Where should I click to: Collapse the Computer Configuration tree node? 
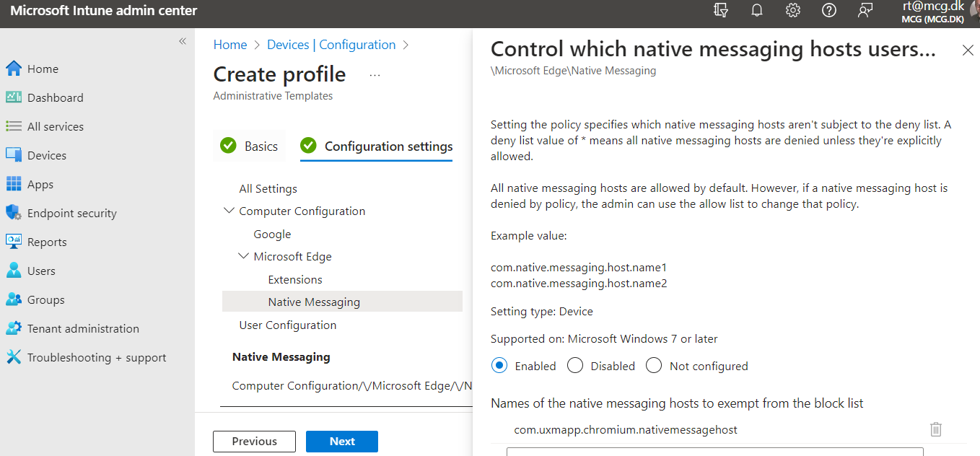coord(229,211)
